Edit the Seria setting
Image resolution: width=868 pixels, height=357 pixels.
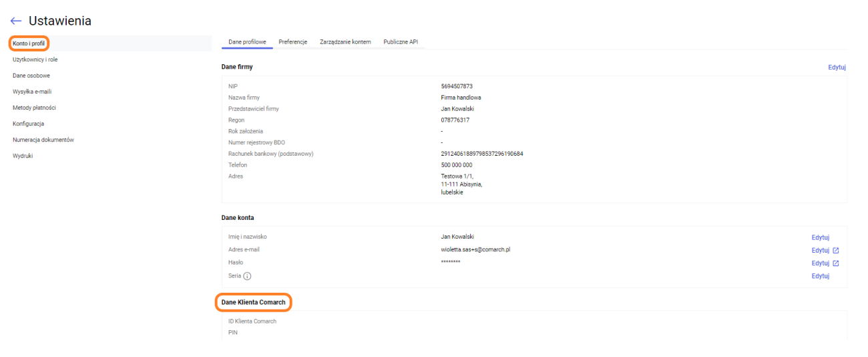[820, 276]
